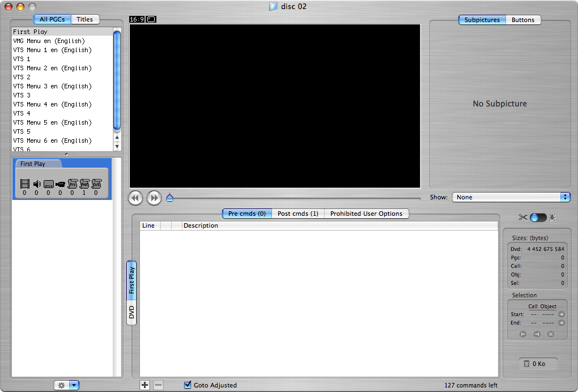Click the gear action menu icon

pos(62,385)
